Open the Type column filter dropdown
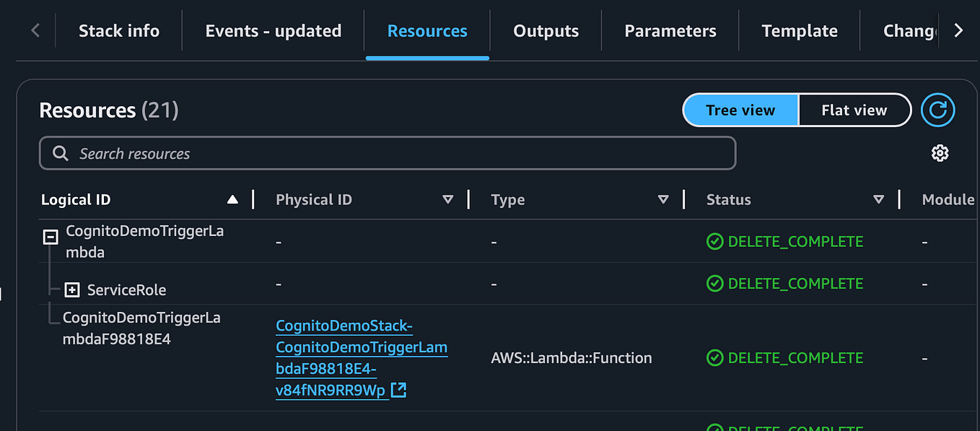This screenshot has width=980, height=431. [663, 199]
